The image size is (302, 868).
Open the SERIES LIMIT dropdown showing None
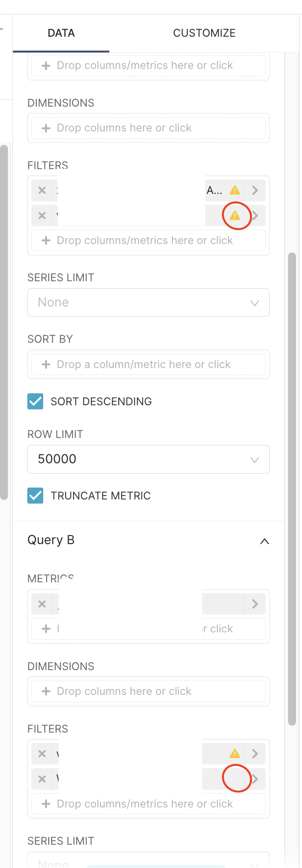149,302
